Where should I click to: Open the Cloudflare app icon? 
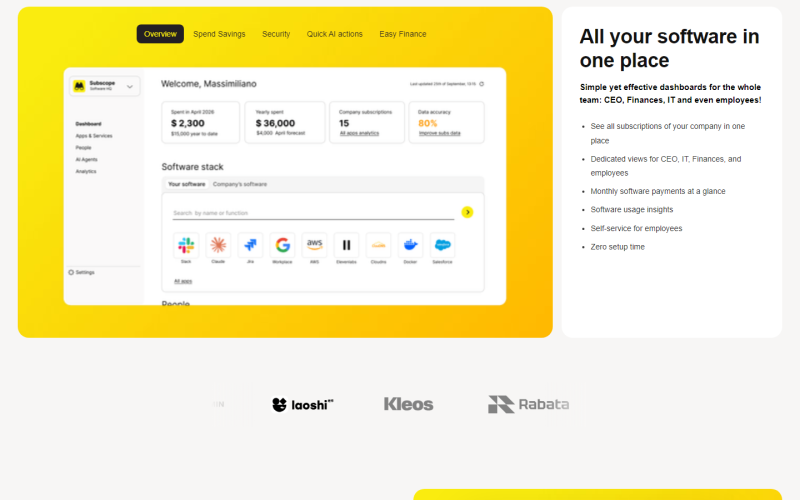tap(379, 245)
